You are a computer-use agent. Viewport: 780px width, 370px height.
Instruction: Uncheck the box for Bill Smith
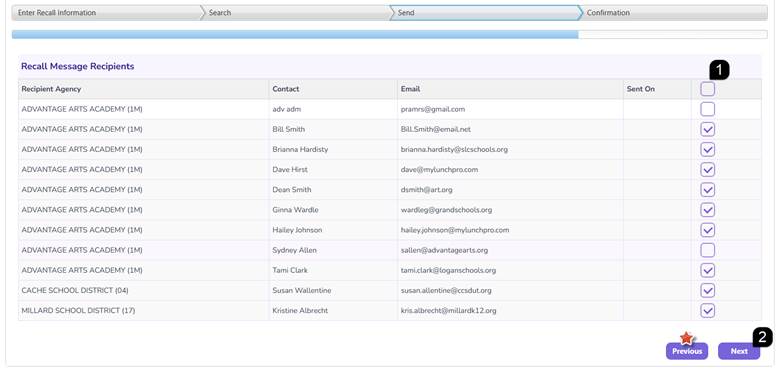[x=707, y=129]
